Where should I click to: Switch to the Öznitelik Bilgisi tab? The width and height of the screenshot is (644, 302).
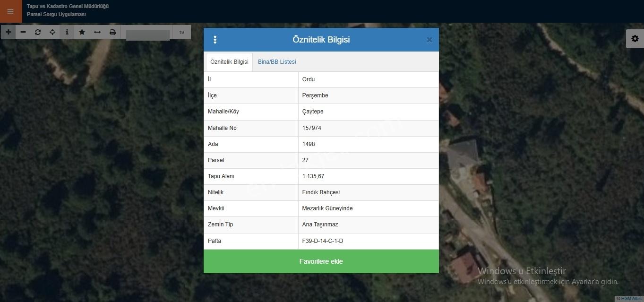point(229,62)
